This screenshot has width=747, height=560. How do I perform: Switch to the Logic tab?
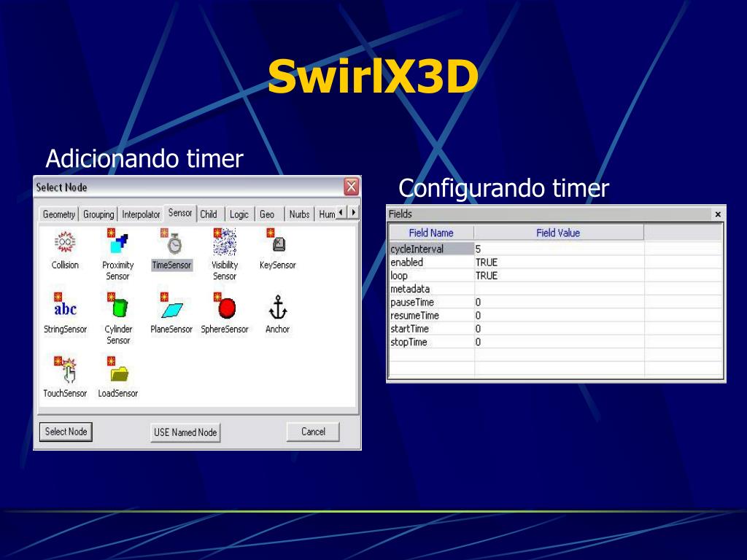point(239,214)
